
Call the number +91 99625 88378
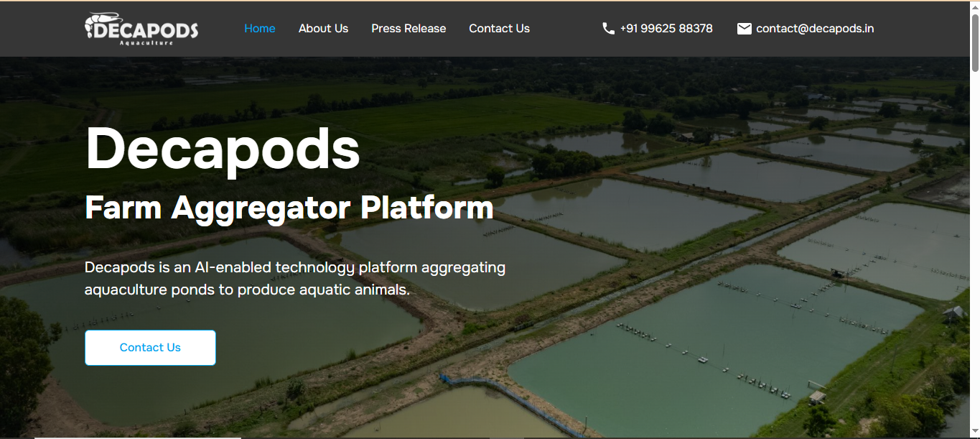tap(666, 29)
